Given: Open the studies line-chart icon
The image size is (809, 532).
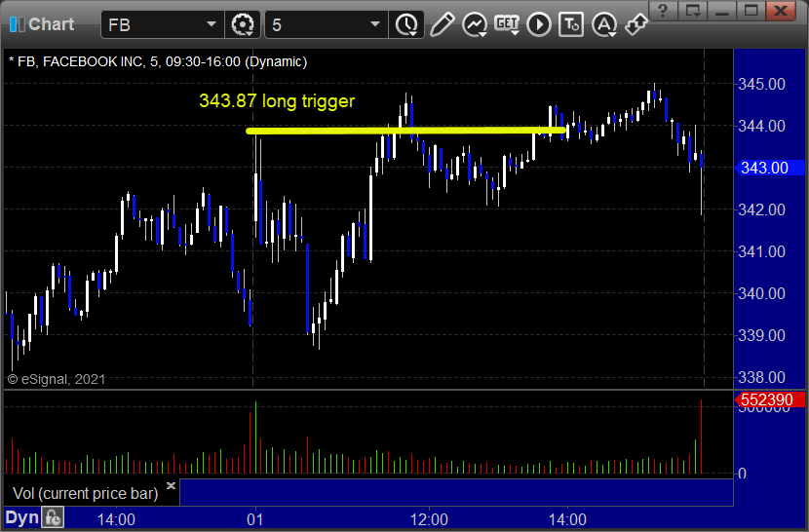Looking at the screenshot, I should [475, 24].
